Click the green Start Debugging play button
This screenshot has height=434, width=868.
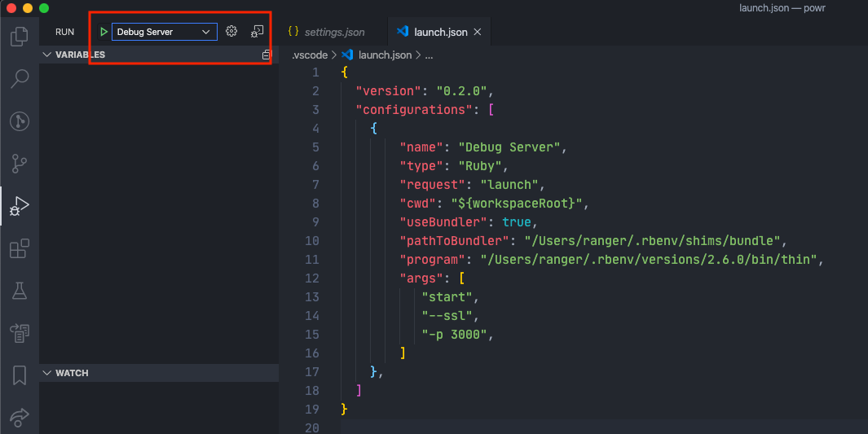point(104,32)
